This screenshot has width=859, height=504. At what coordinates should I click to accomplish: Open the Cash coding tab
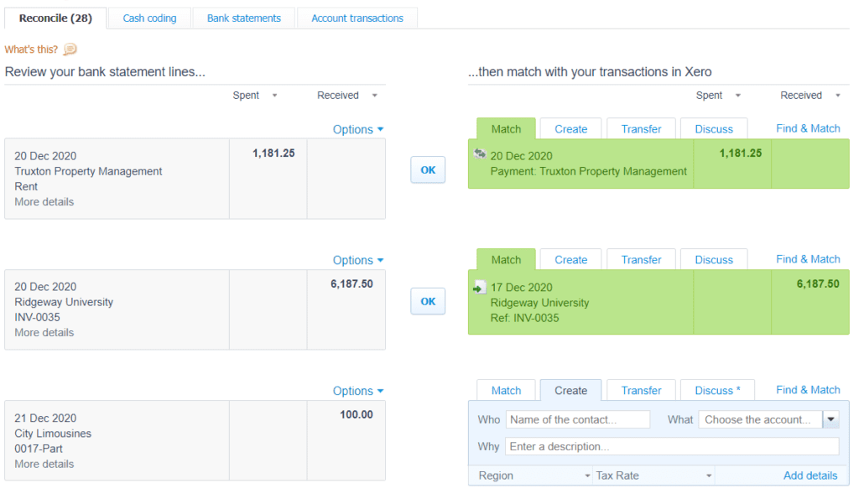[149, 18]
